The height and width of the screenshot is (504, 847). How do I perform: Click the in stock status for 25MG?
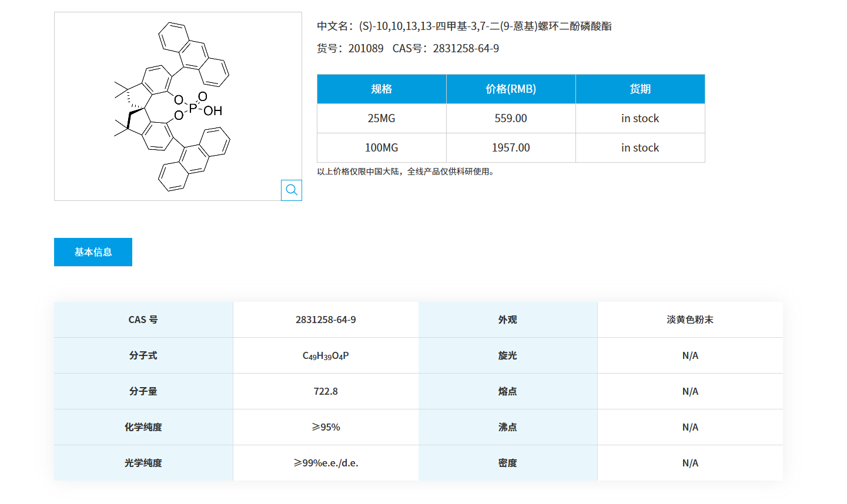tap(640, 118)
